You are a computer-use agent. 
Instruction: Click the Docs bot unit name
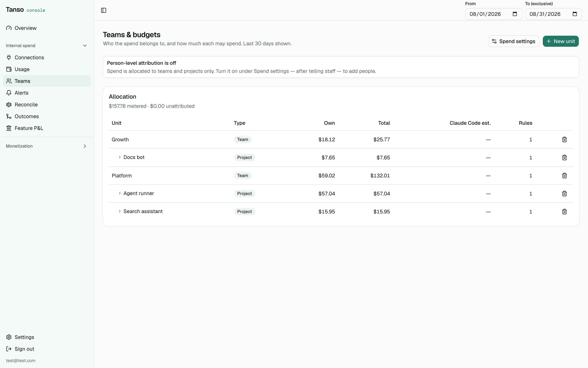click(134, 157)
